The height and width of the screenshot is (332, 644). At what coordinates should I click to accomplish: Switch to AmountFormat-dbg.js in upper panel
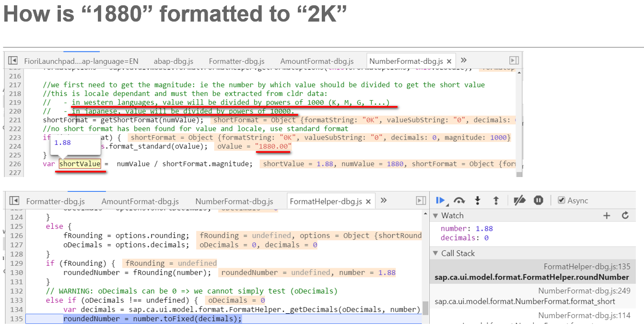tap(317, 61)
